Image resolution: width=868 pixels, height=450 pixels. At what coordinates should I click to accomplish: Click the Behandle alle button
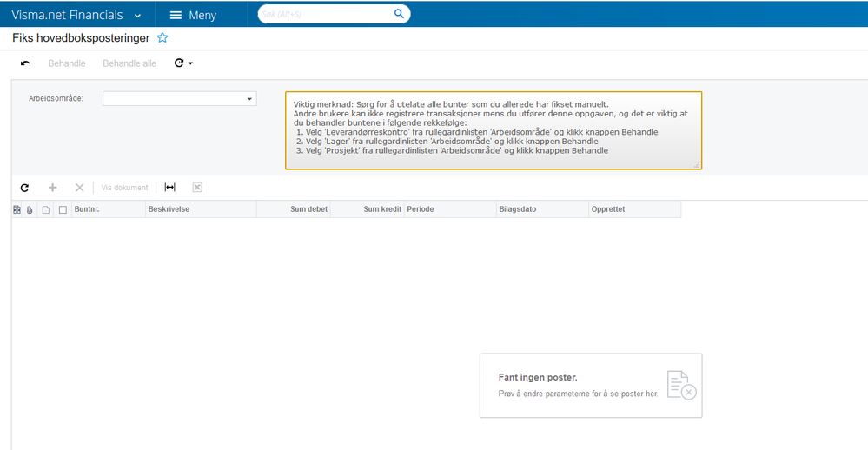click(x=129, y=63)
